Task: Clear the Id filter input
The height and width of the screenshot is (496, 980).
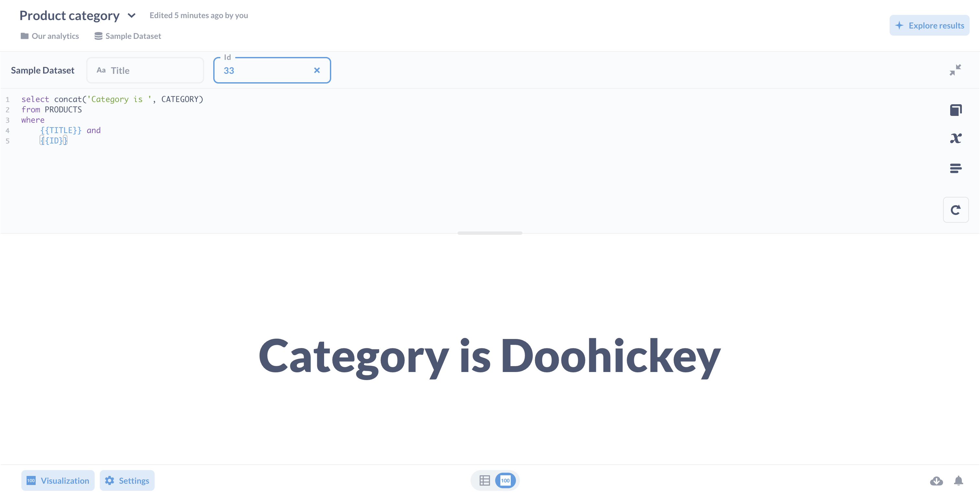Action: point(317,70)
